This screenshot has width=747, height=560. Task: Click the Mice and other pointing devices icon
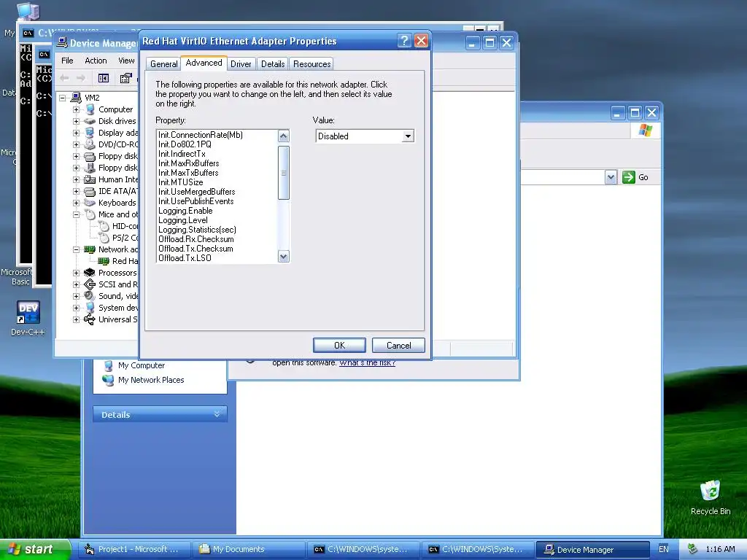pyautogui.click(x=90, y=214)
